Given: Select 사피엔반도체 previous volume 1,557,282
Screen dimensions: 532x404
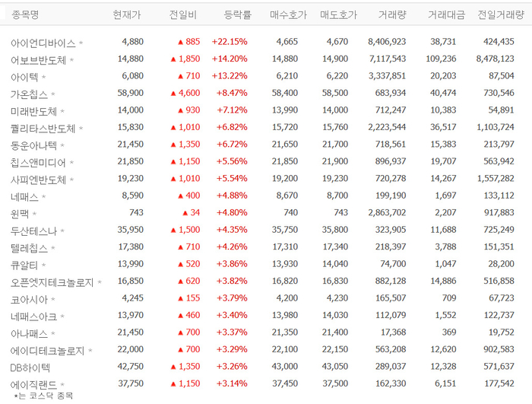Looking at the screenshot, I should click(x=496, y=178).
